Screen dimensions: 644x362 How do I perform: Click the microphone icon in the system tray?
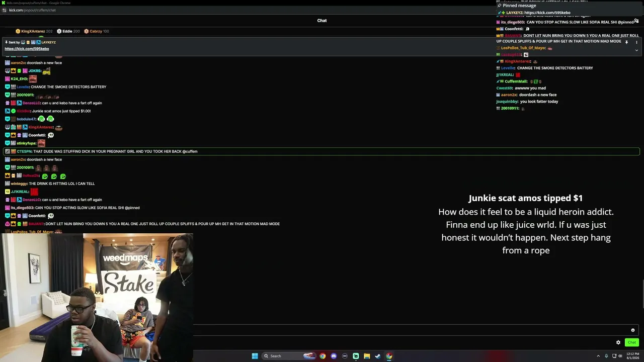click(x=606, y=356)
